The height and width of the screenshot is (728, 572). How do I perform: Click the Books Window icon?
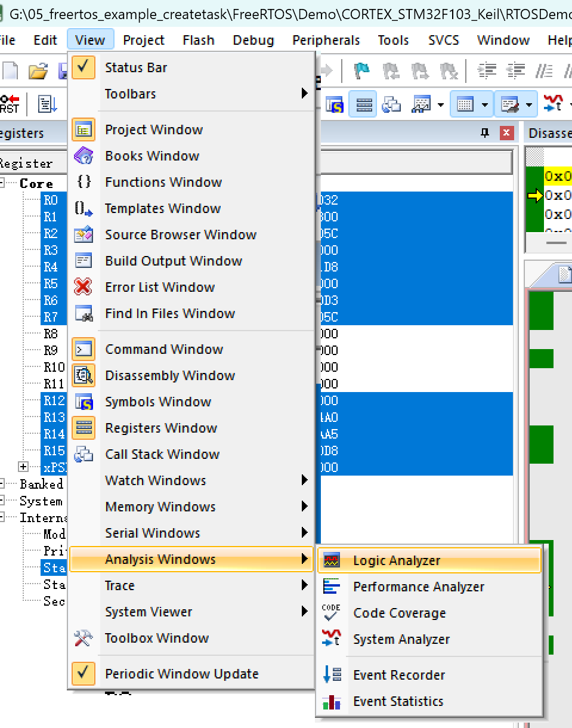point(84,156)
